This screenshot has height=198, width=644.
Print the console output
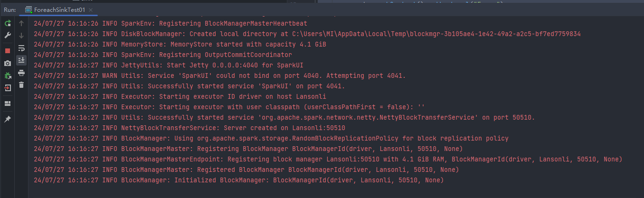(x=21, y=73)
